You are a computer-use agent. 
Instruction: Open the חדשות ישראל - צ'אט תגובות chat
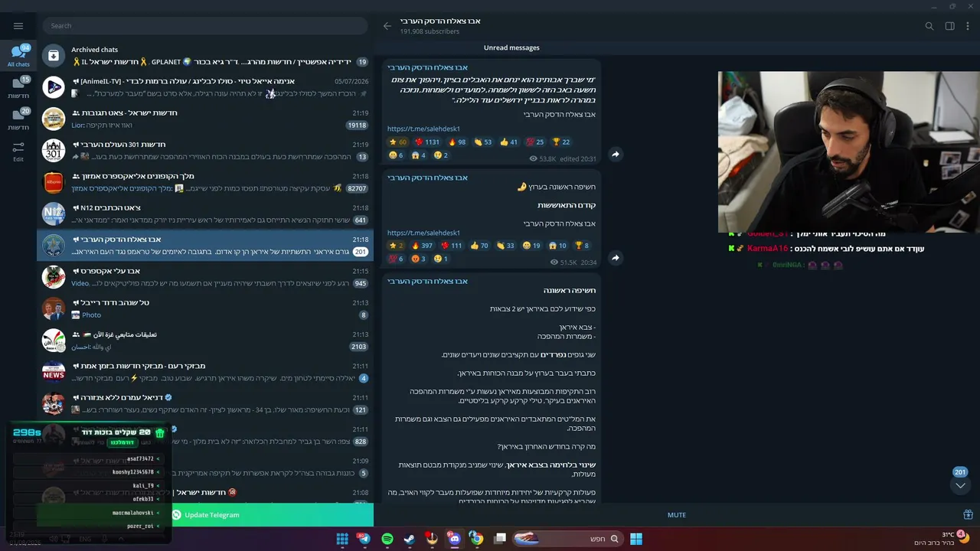click(205, 119)
